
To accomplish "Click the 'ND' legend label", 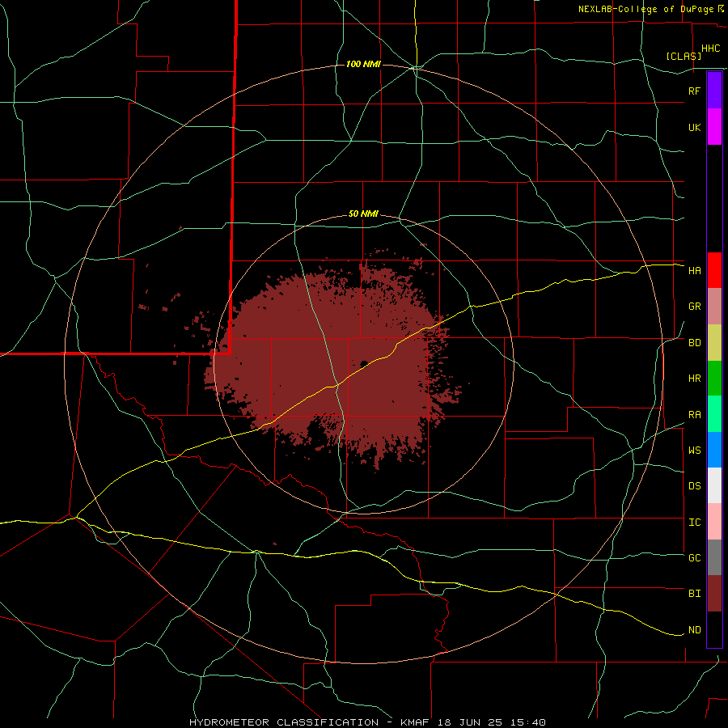I will coord(695,630).
